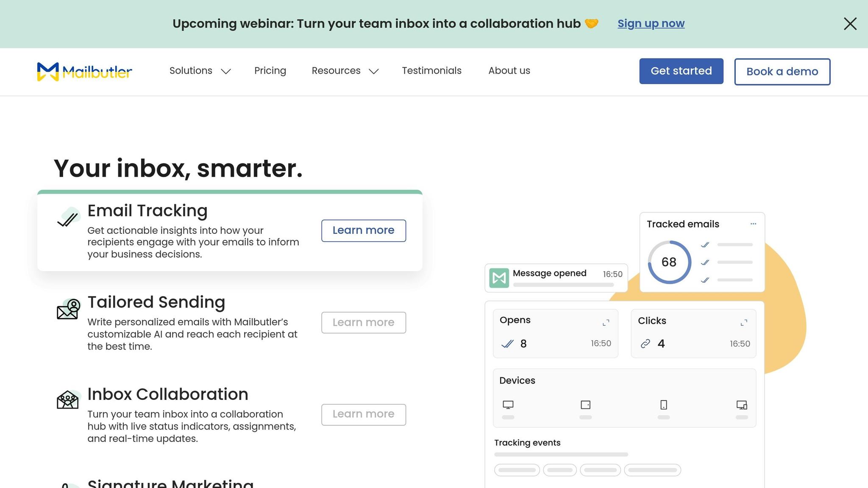Screen dimensions: 868x488
Task: Go to the Pricing page
Action: [270, 71]
